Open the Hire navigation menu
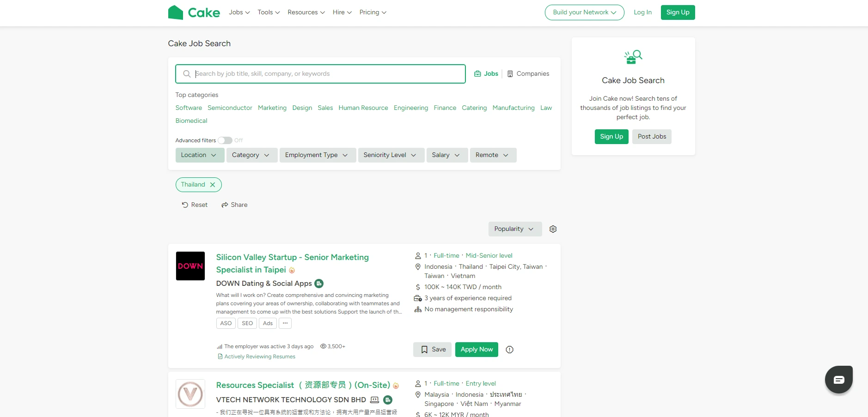The image size is (868, 417). click(x=342, y=12)
